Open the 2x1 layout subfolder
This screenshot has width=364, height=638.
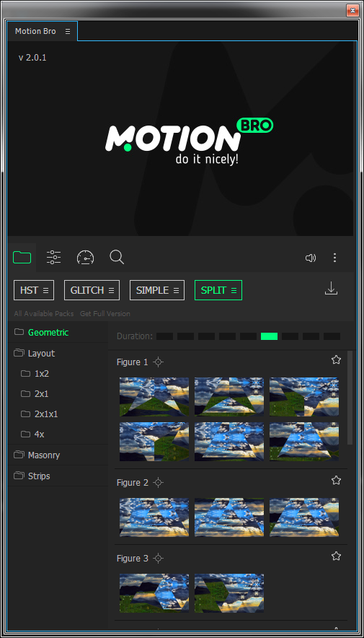pyautogui.click(x=58, y=394)
